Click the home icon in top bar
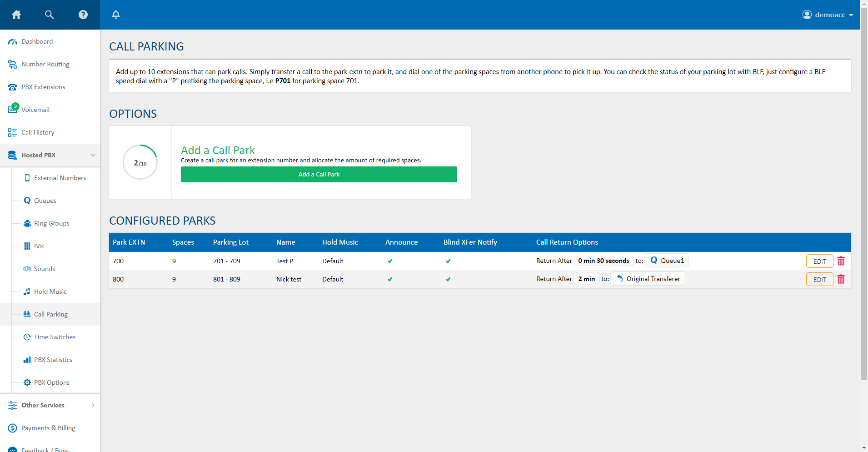Screen dimensions: 868x452 pyautogui.click(x=16, y=15)
